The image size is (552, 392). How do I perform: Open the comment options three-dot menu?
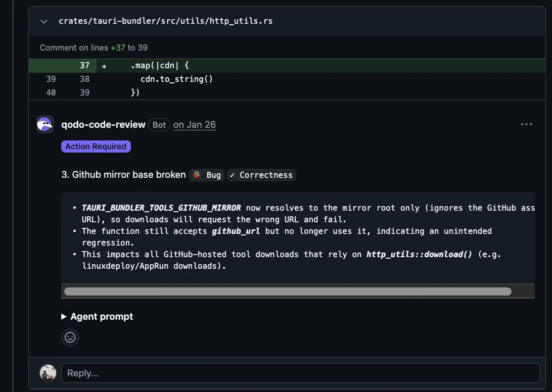(526, 124)
